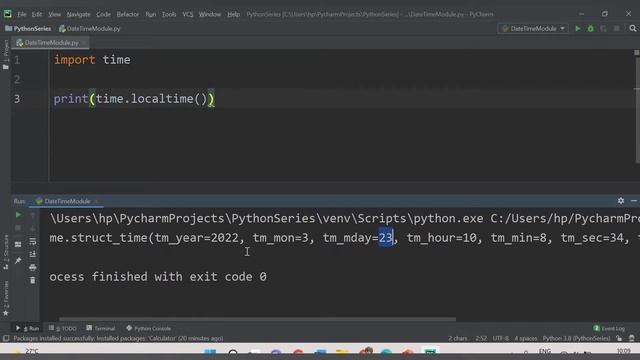Open the Run menu
Image resolution: width=640 pixels, height=360 pixels.
click(x=151, y=14)
